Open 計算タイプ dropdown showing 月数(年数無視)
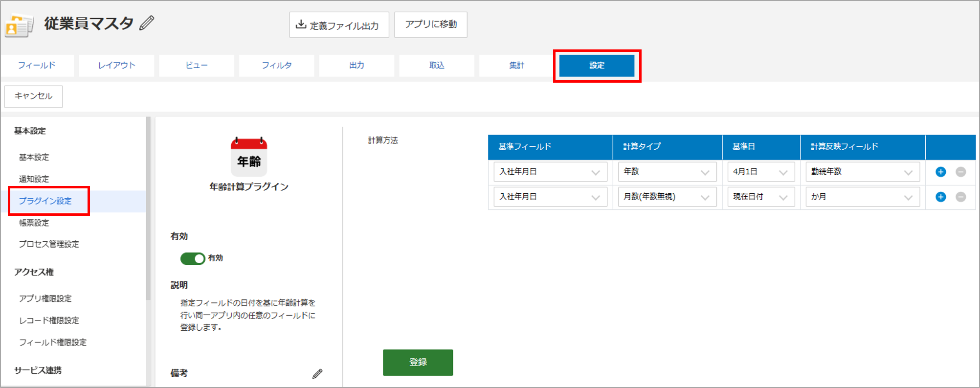Screen dimensions: 980x388 click(667, 197)
